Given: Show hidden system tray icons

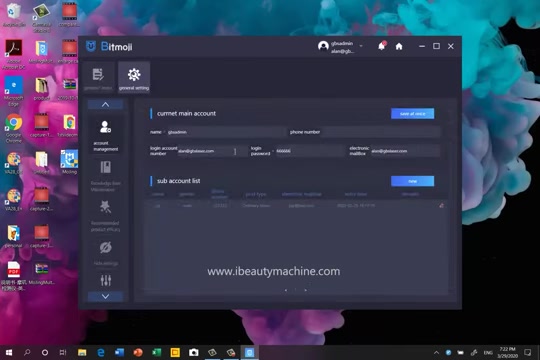Looking at the screenshot, I should tap(436, 352).
